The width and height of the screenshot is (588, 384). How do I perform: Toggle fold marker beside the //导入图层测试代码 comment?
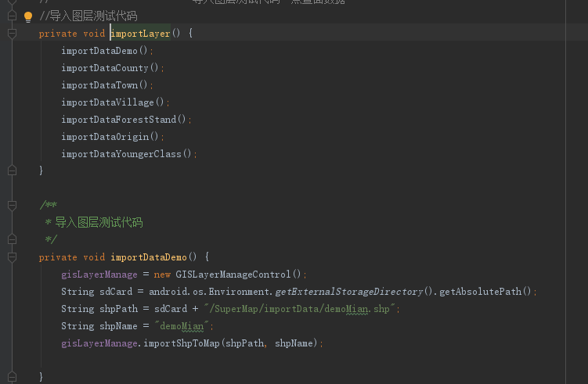click(12, 16)
